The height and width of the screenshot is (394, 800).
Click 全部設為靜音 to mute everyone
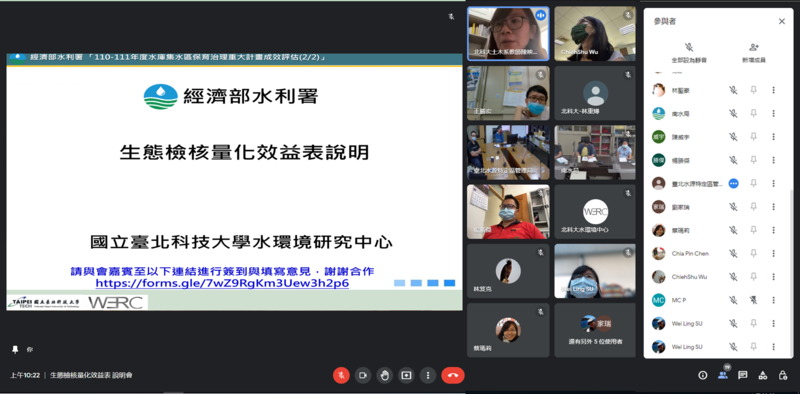tap(689, 53)
